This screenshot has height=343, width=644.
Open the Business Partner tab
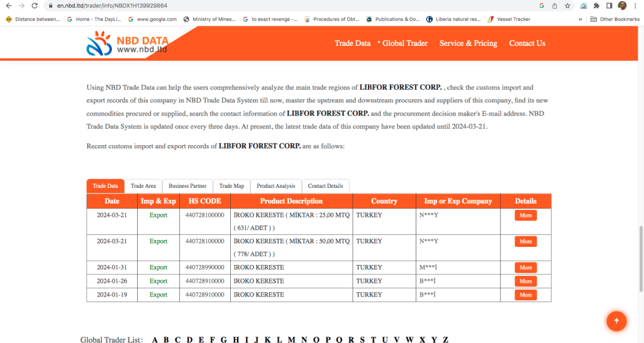click(187, 187)
